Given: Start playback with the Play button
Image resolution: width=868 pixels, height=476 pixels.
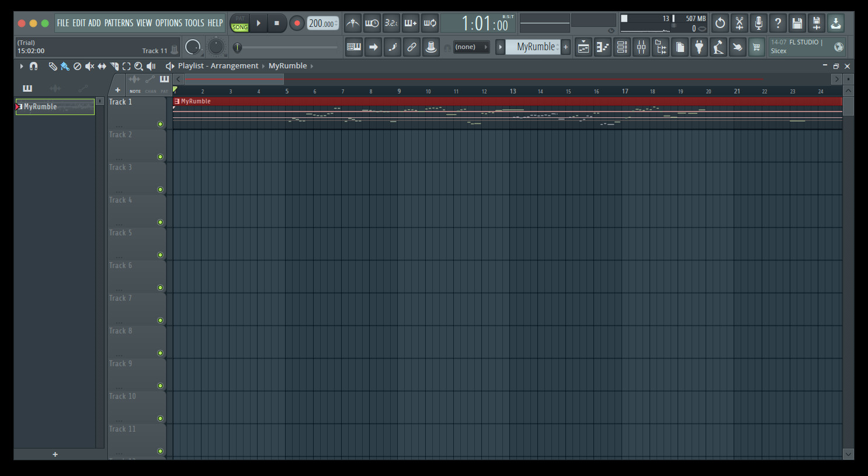Looking at the screenshot, I should coord(259,23).
